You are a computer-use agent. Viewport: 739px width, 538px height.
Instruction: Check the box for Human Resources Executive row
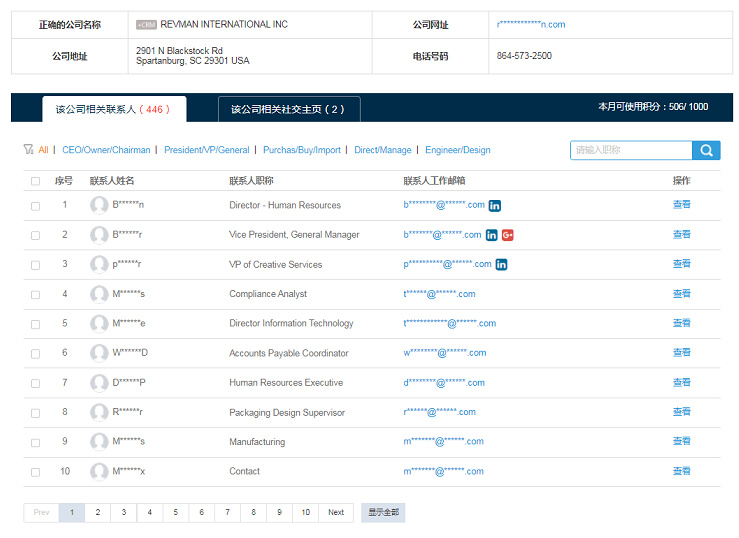(x=35, y=383)
